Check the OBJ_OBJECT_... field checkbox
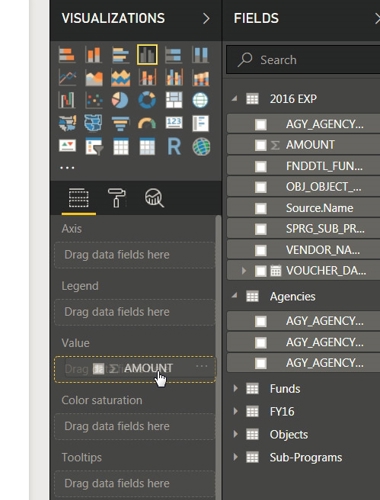380x500 pixels. click(x=261, y=187)
